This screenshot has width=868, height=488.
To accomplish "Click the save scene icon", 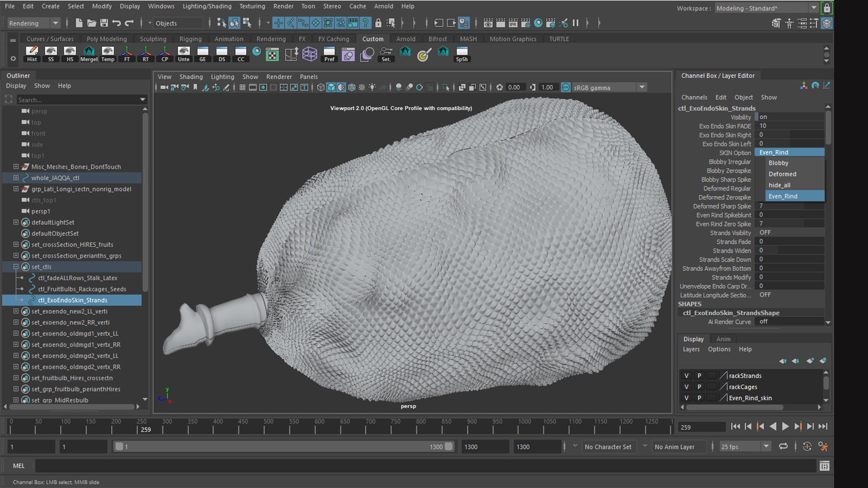I will [x=104, y=23].
